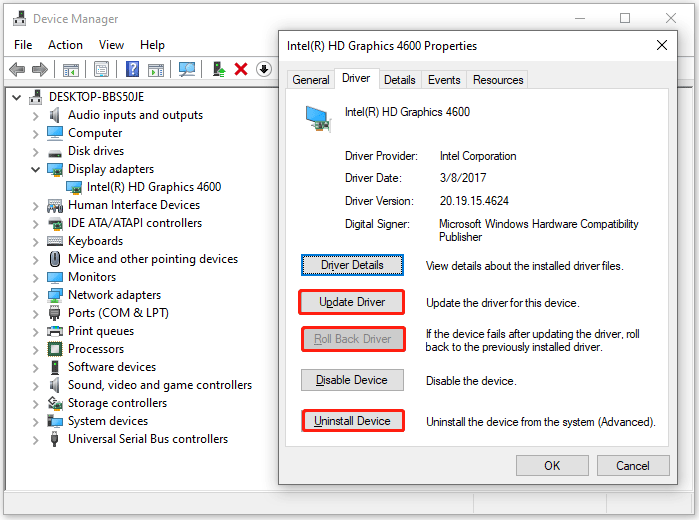Click the greyed Roll Back Driver button
Screen dimensions: 699x520
pos(353,339)
